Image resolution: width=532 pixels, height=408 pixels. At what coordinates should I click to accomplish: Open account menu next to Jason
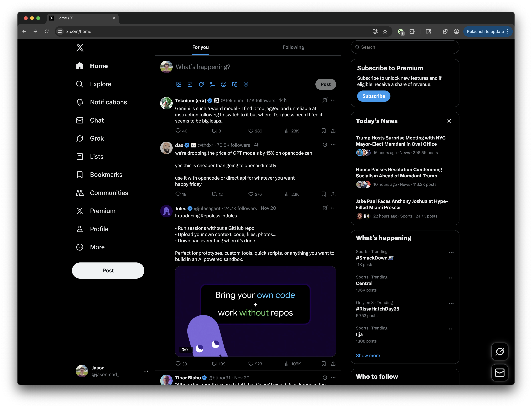click(146, 371)
